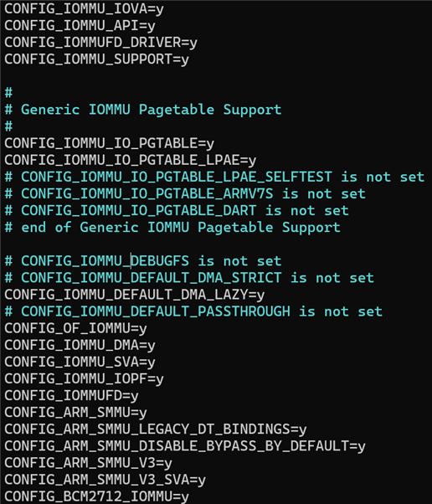
Task: Click the end of Generic IOMMU comment
Action: [x=172, y=227]
